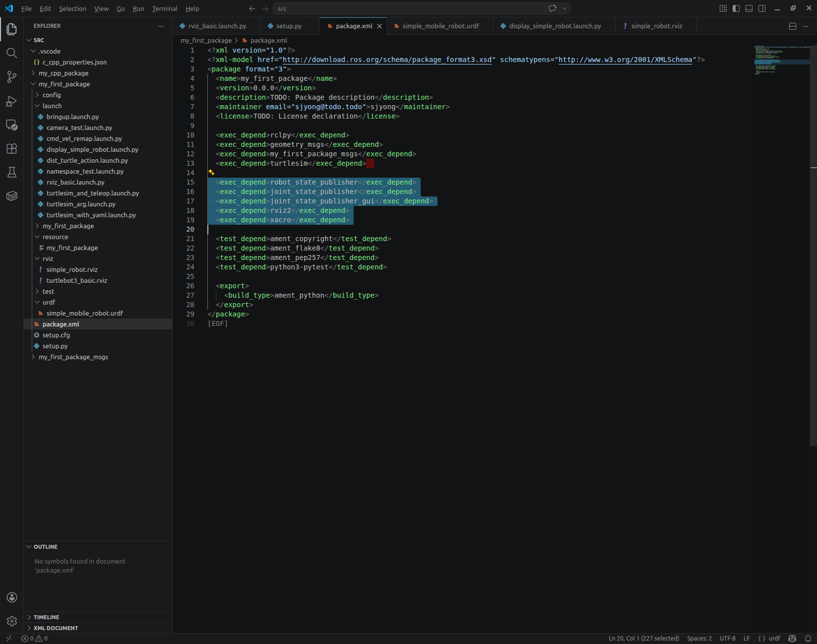Open editor more actions ellipsis
The width and height of the screenshot is (817, 644).
(806, 26)
